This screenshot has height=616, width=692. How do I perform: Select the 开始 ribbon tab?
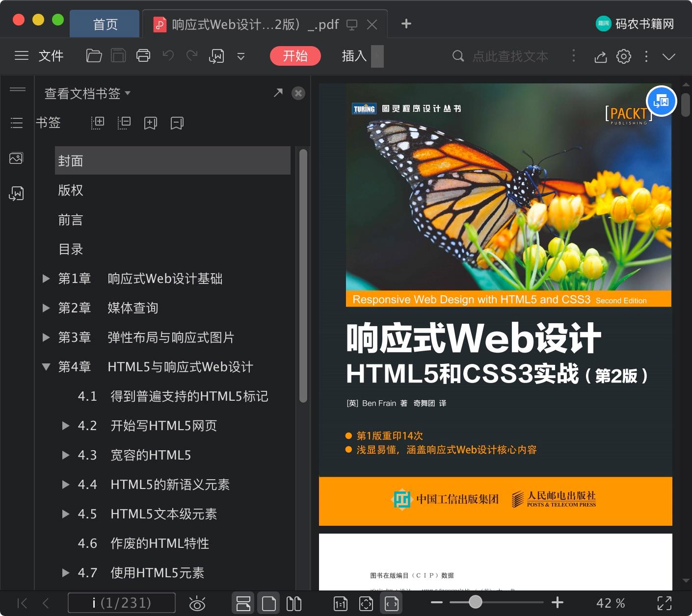pos(295,56)
